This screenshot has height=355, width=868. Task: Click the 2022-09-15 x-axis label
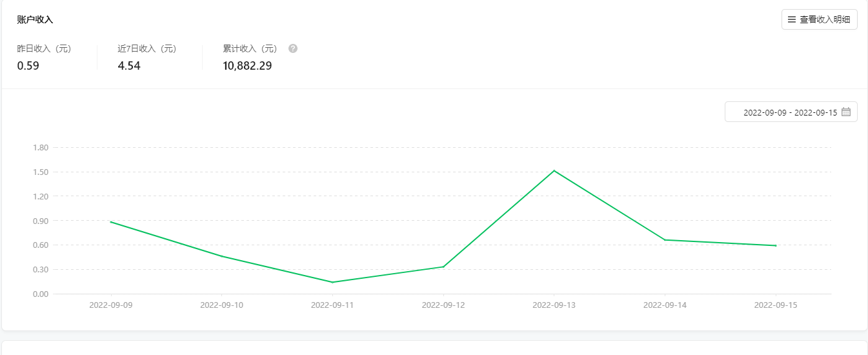(776, 305)
